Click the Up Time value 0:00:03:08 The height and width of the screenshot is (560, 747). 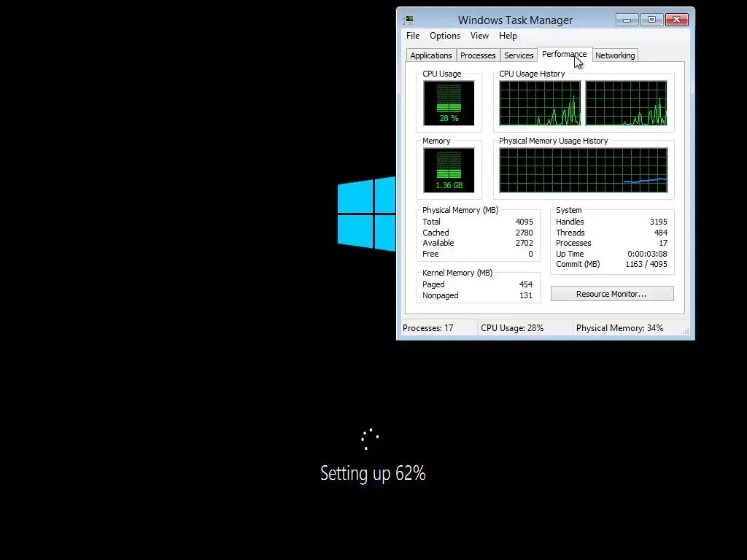pos(647,254)
